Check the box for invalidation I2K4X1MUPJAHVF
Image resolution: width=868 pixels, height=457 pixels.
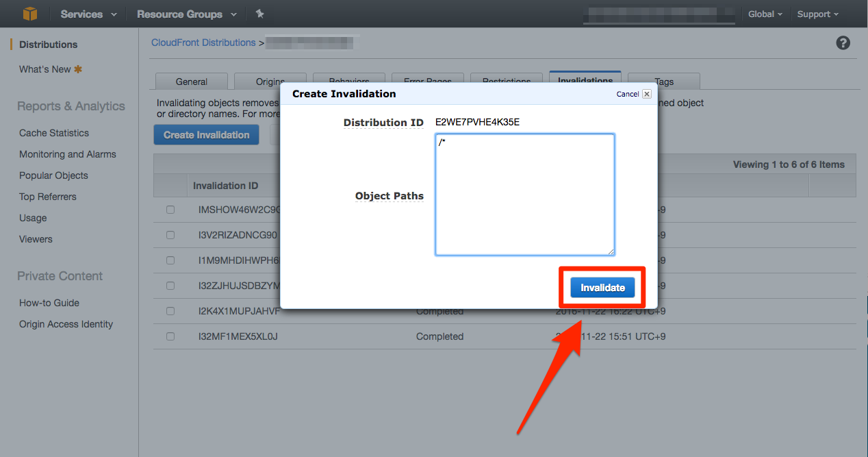[x=170, y=311]
